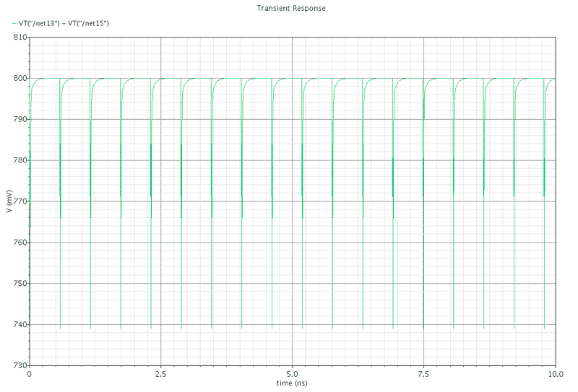Click the V (mV) axis label
Screen dimensions: 578x392
pyautogui.click(x=9, y=201)
